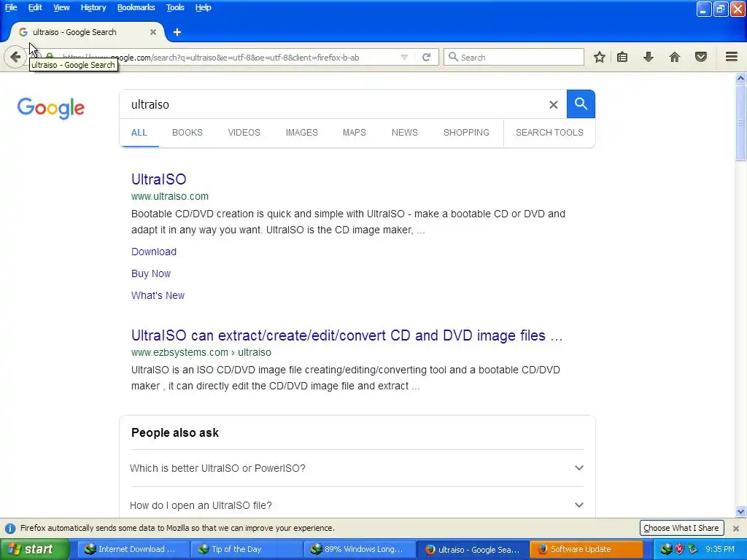Switch to Tip of the Day taskbar item
The height and width of the screenshot is (560, 747).
pyautogui.click(x=245, y=549)
